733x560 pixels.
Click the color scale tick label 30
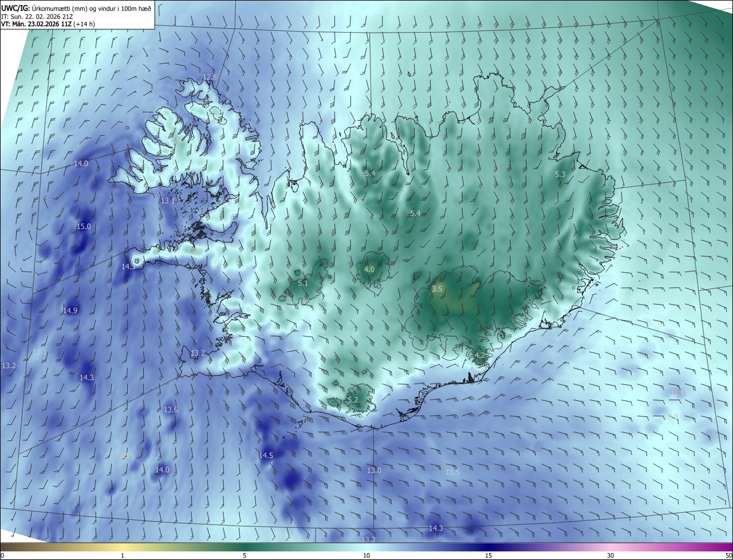point(610,555)
